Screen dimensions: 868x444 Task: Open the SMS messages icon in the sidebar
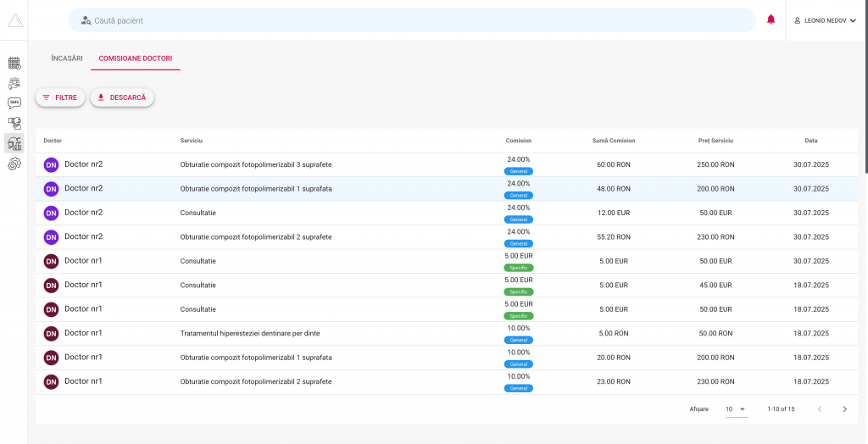point(14,103)
